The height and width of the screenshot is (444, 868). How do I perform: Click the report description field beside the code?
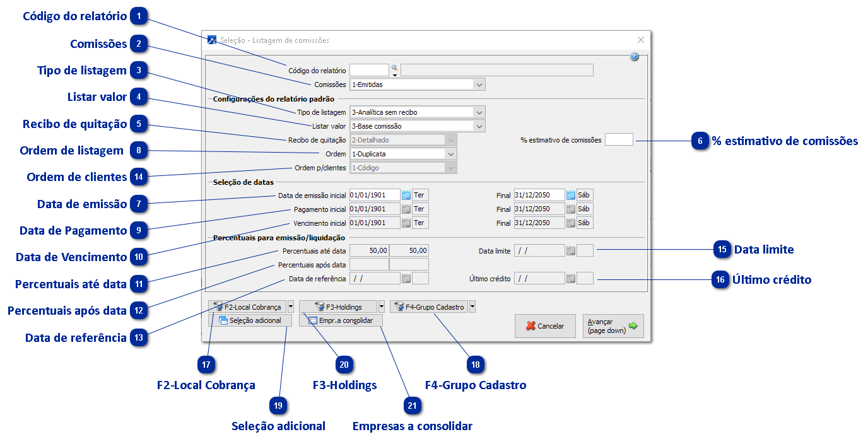click(497, 70)
